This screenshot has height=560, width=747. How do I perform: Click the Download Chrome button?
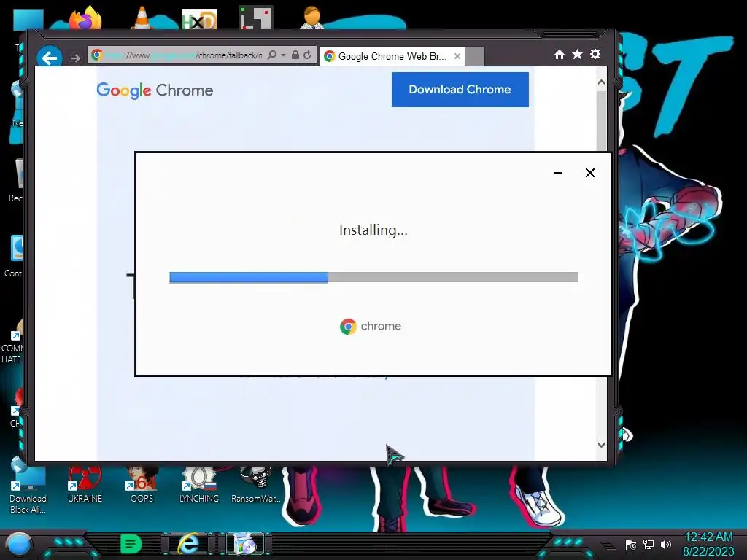tap(460, 90)
